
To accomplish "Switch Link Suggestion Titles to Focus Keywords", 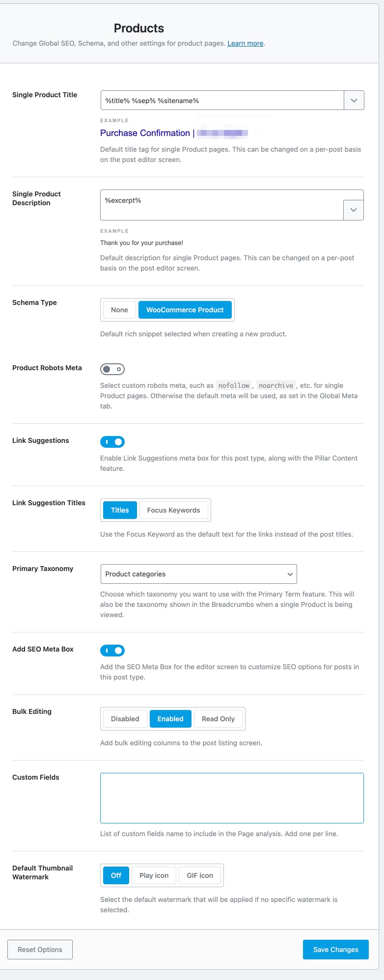I will (x=173, y=510).
